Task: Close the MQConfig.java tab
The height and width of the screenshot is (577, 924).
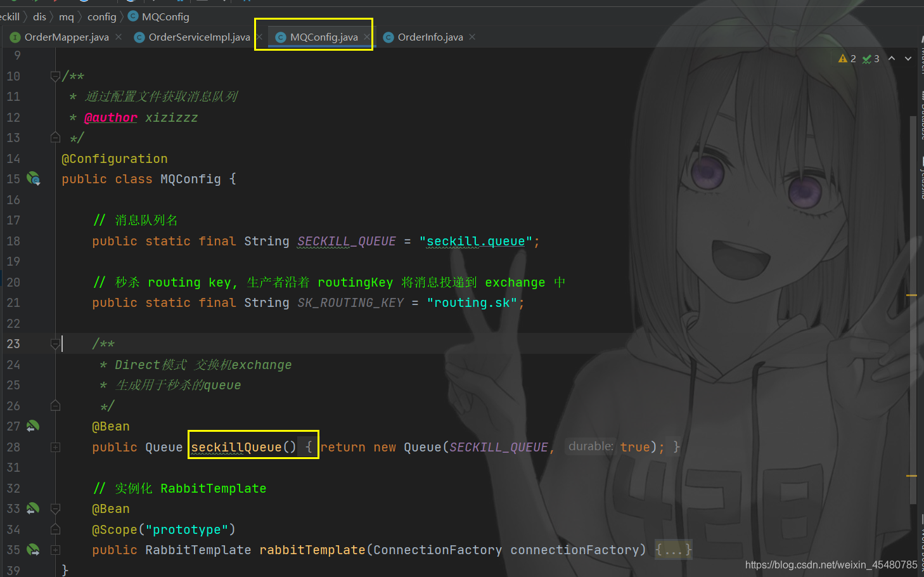Action: [366, 37]
